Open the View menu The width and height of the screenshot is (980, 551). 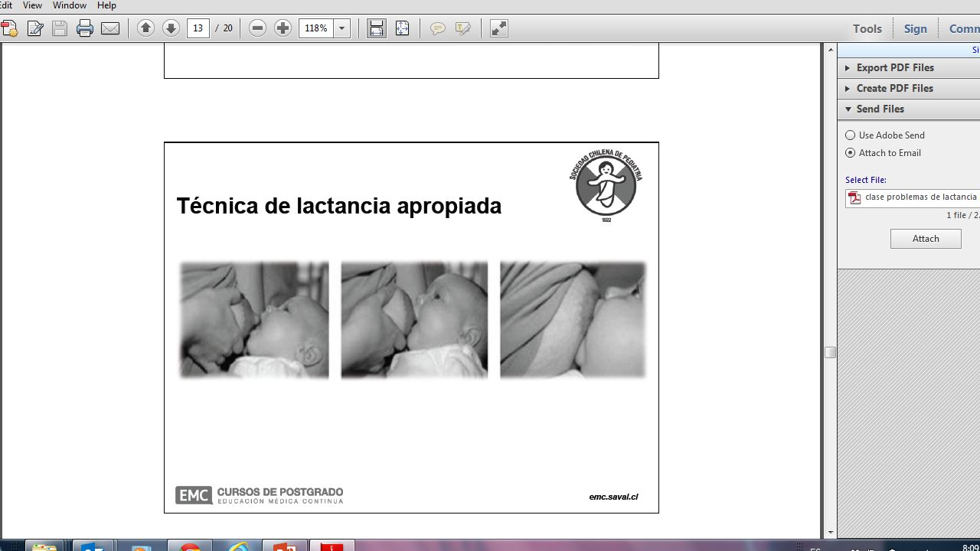(x=32, y=5)
